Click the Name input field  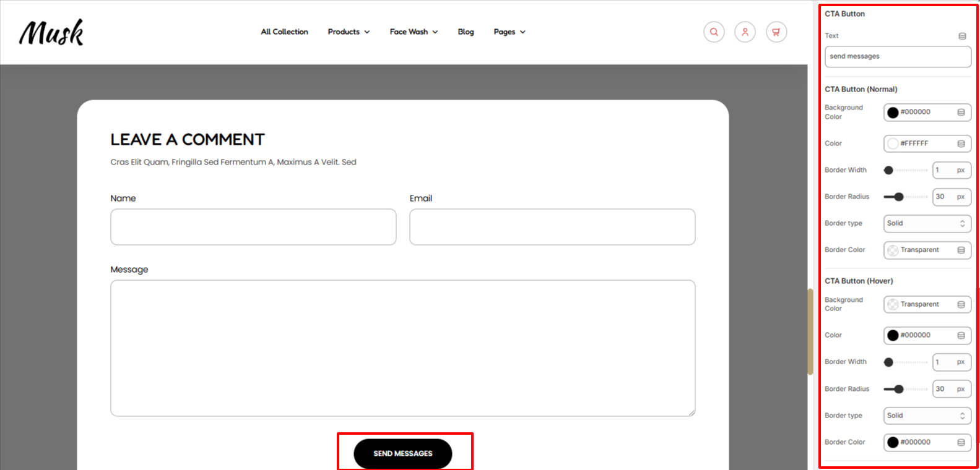[x=253, y=227]
